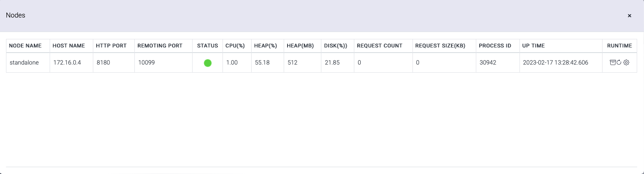This screenshot has width=644, height=174.
Task: Click the REMOTING PORT column header
Action: (160, 46)
